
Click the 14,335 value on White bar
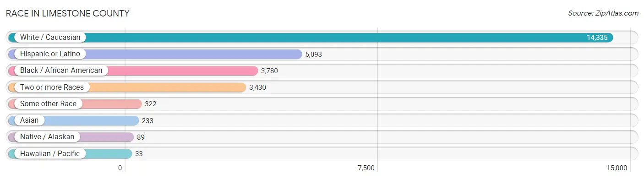(597, 38)
